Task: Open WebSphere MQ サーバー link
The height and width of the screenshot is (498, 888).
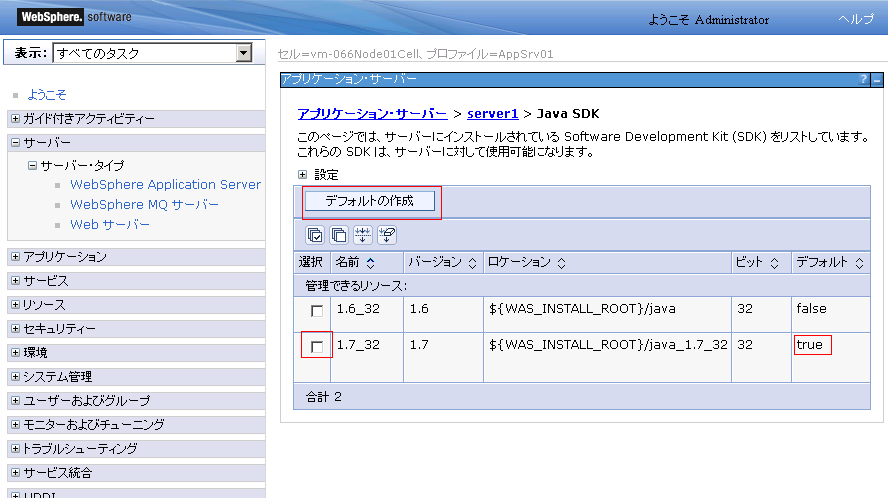Action: pos(144,205)
